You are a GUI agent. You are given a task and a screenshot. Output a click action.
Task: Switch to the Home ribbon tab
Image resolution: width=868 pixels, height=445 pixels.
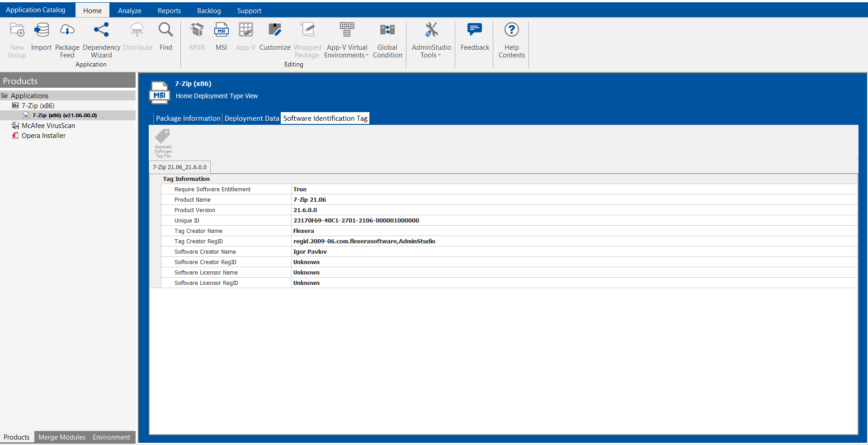(92, 11)
